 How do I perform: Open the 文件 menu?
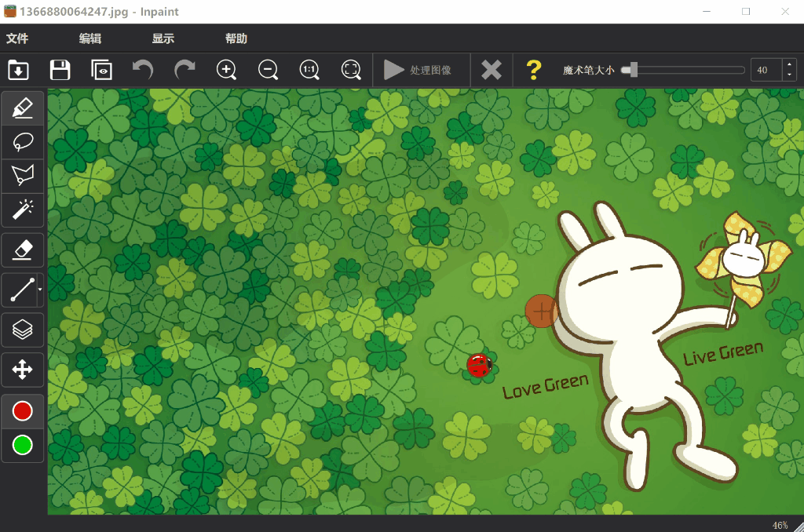pos(17,38)
